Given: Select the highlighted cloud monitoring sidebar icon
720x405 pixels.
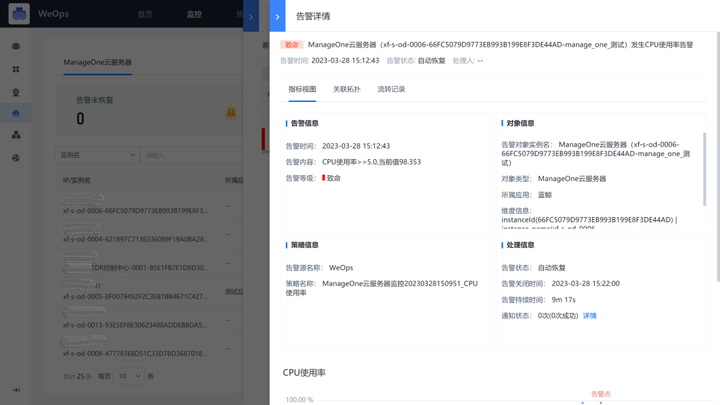Looking at the screenshot, I should point(16,113).
